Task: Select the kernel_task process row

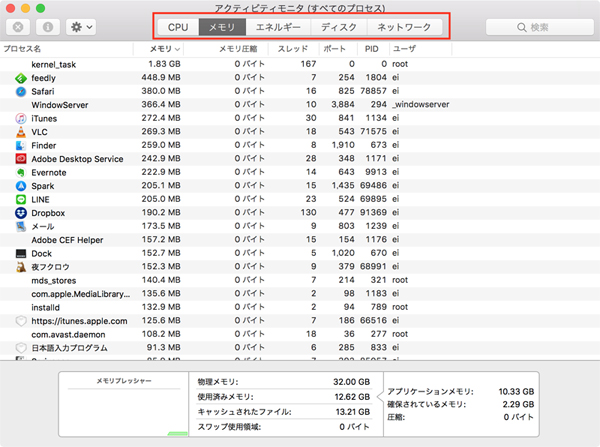Action: (300, 64)
